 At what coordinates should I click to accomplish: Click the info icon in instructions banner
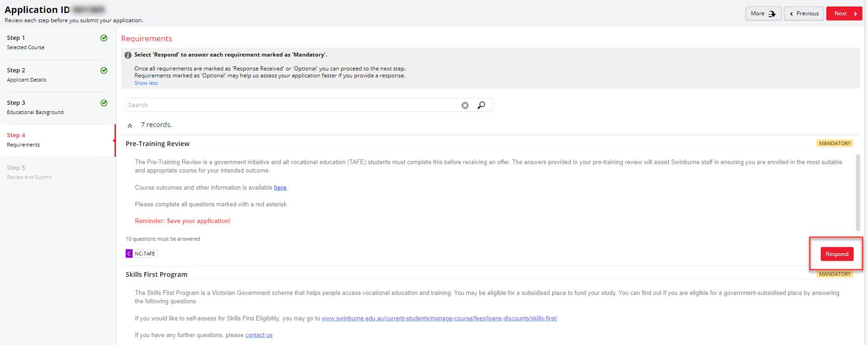[128, 55]
